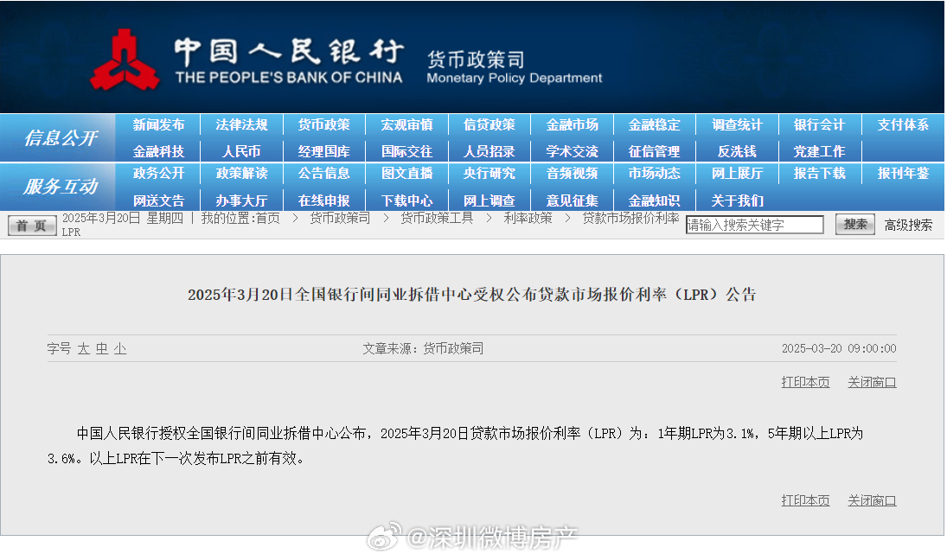Open 高级搜索 advanced search link
Image resolution: width=947 pixels, height=560 pixels.
(x=908, y=225)
